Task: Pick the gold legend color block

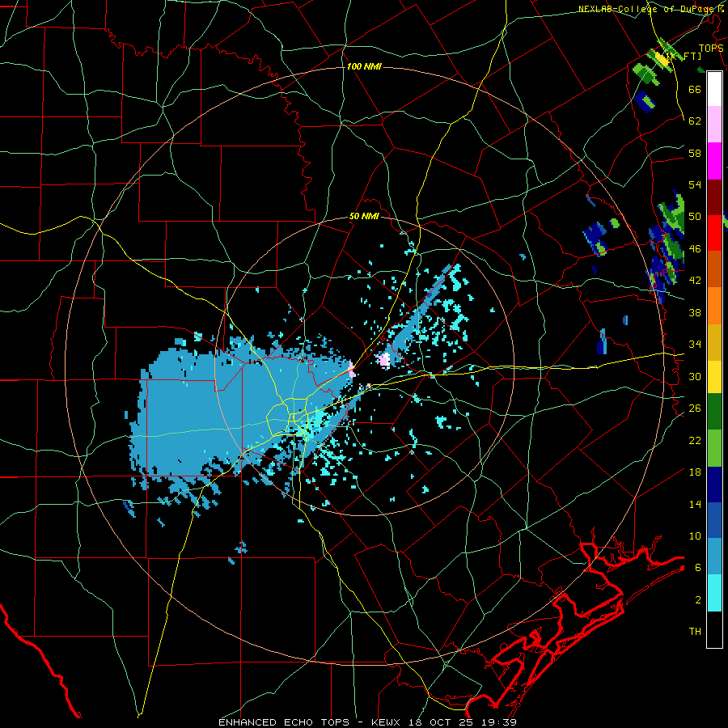Action: click(714, 342)
